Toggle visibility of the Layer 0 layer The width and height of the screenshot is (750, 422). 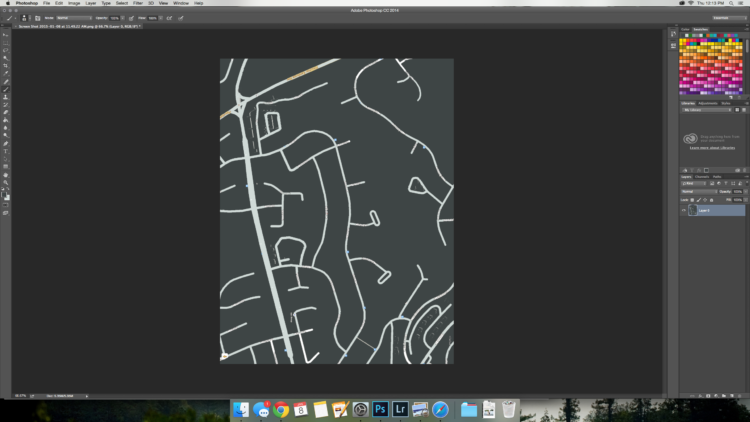coord(684,211)
